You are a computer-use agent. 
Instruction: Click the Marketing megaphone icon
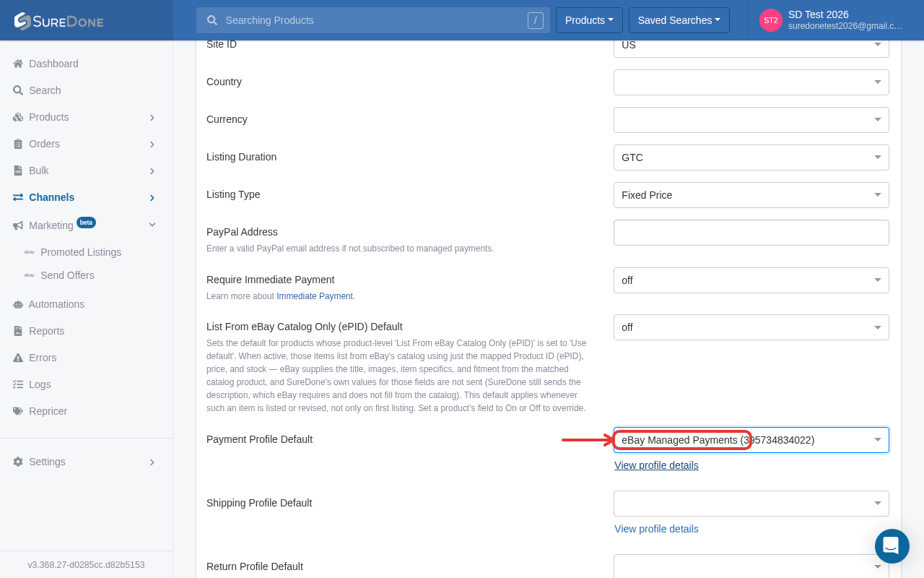(18, 225)
